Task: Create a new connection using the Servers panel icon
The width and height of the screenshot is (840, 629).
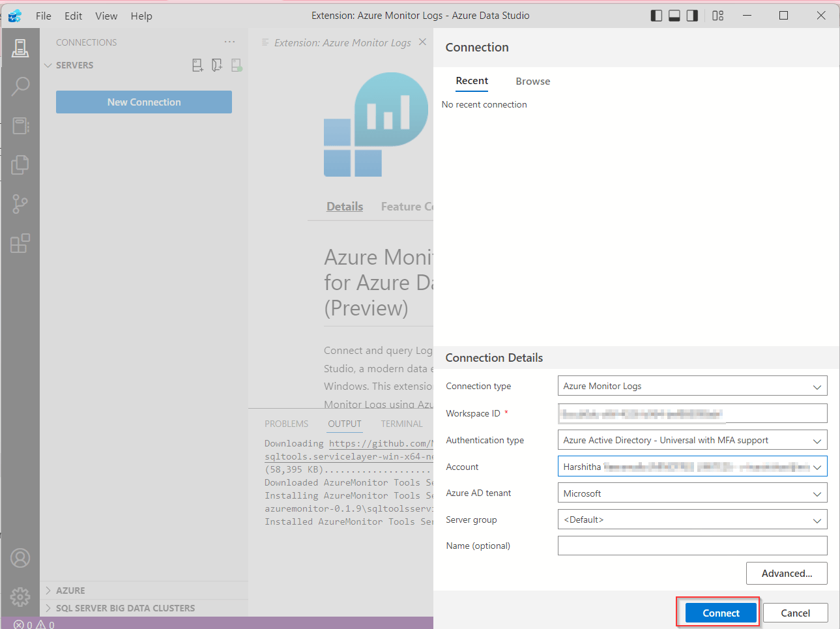Action: pyautogui.click(x=197, y=65)
